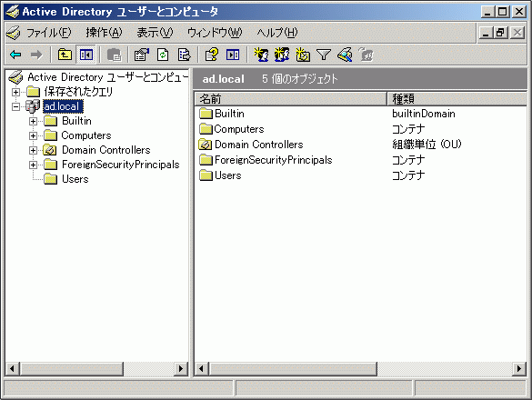
Task: Click list pane horizontal scrollbar thumb
Action: tap(293, 369)
